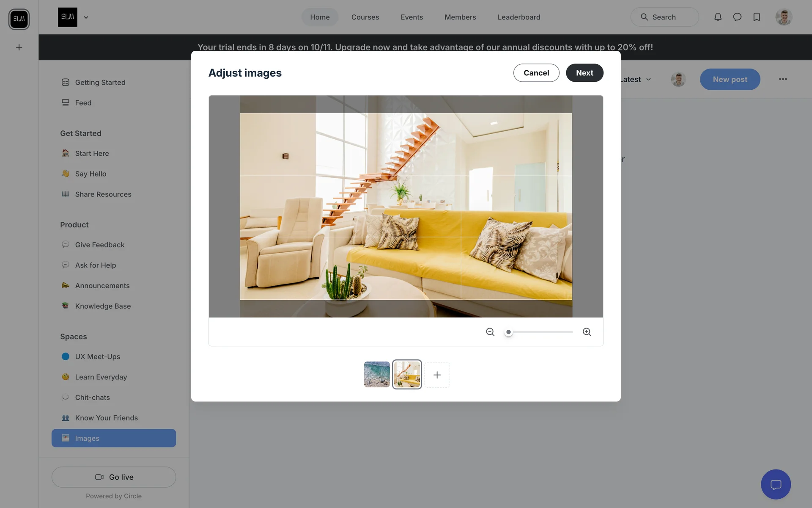The image size is (812, 508).
Task: Go to the Courses tab
Action: pyautogui.click(x=365, y=17)
